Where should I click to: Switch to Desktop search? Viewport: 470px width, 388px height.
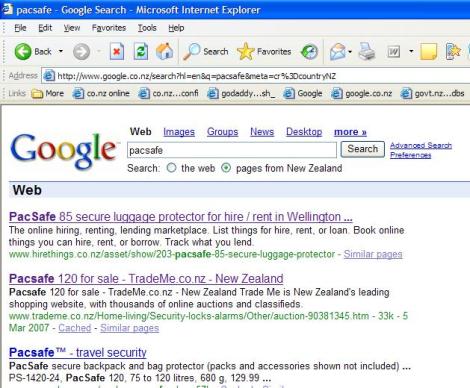pyautogui.click(x=304, y=132)
